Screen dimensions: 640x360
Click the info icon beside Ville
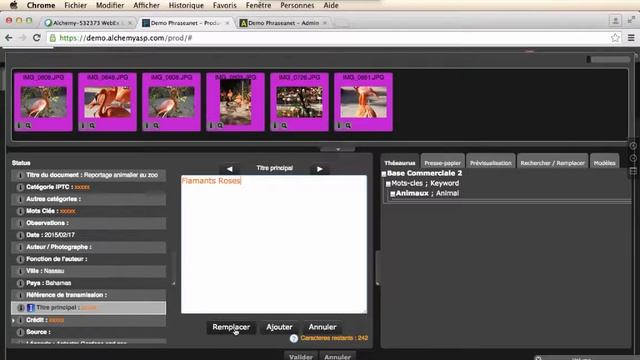pyautogui.click(x=20, y=271)
